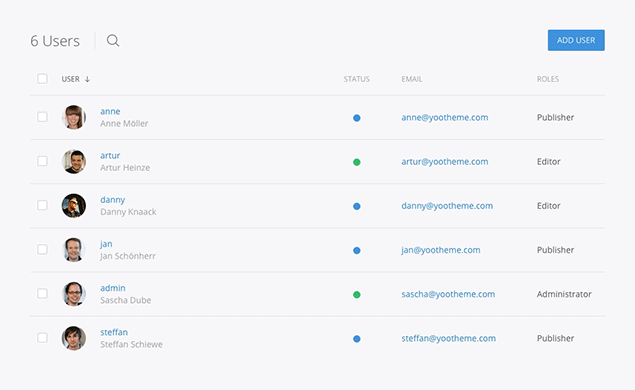Click Editor role in artur's row
This screenshot has height=390, width=635.
click(x=549, y=162)
